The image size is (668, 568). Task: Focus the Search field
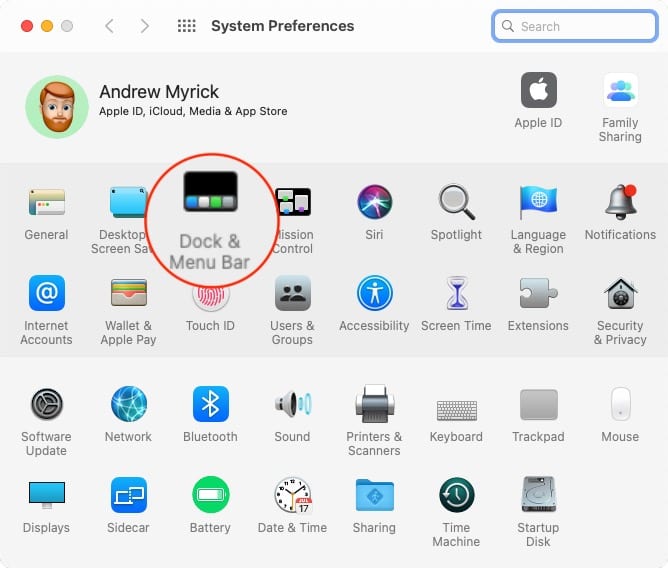point(575,26)
